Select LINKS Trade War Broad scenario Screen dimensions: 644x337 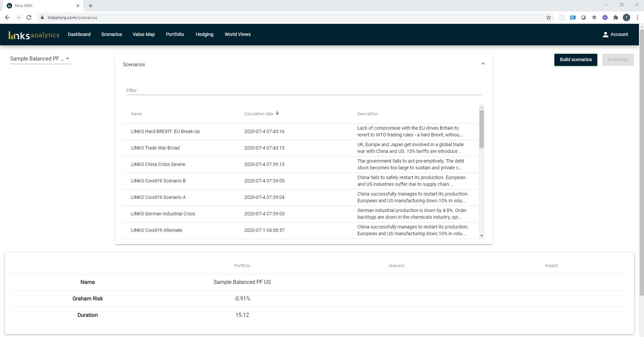tap(155, 148)
